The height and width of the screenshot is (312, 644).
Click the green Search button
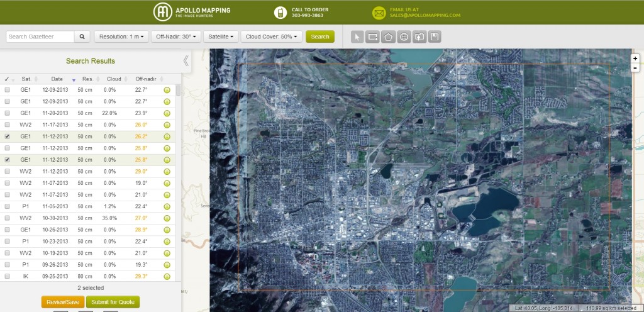click(x=320, y=36)
